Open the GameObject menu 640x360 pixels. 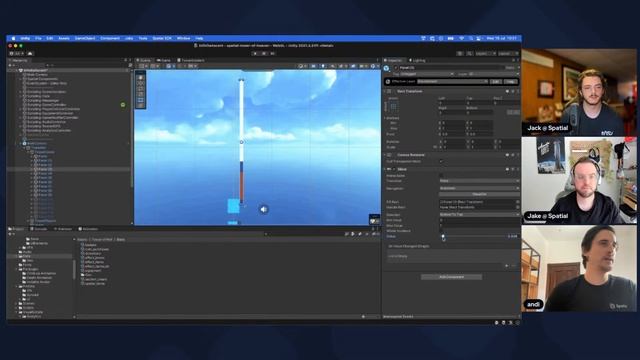(85, 38)
